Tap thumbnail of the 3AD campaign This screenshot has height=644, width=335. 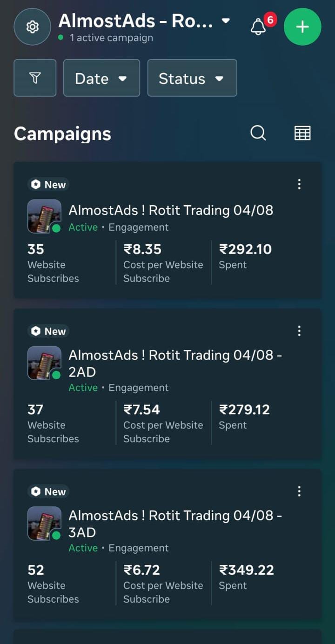(44, 523)
